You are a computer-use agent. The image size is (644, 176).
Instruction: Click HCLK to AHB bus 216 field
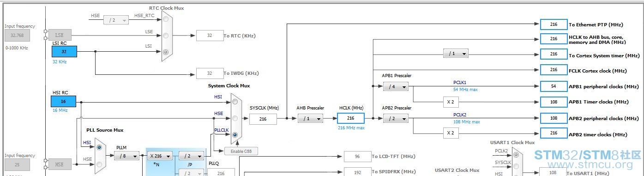tap(554, 39)
